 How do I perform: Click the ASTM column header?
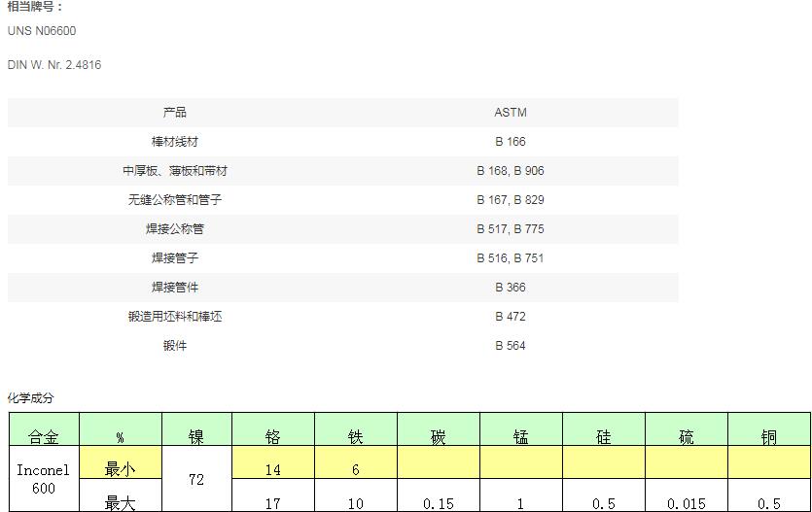pos(511,113)
